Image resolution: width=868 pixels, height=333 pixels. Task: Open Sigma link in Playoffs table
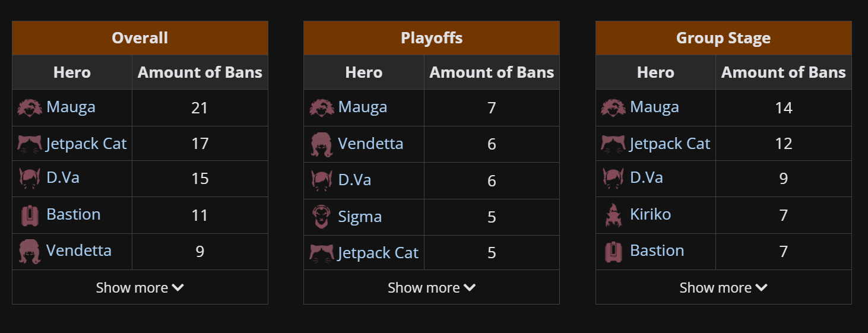coord(360,217)
